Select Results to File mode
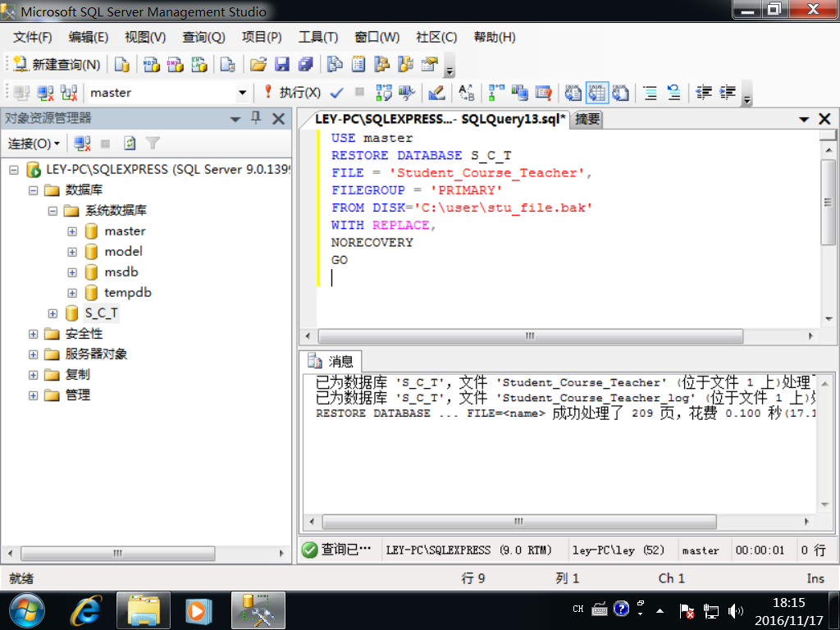 coord(620,93)
